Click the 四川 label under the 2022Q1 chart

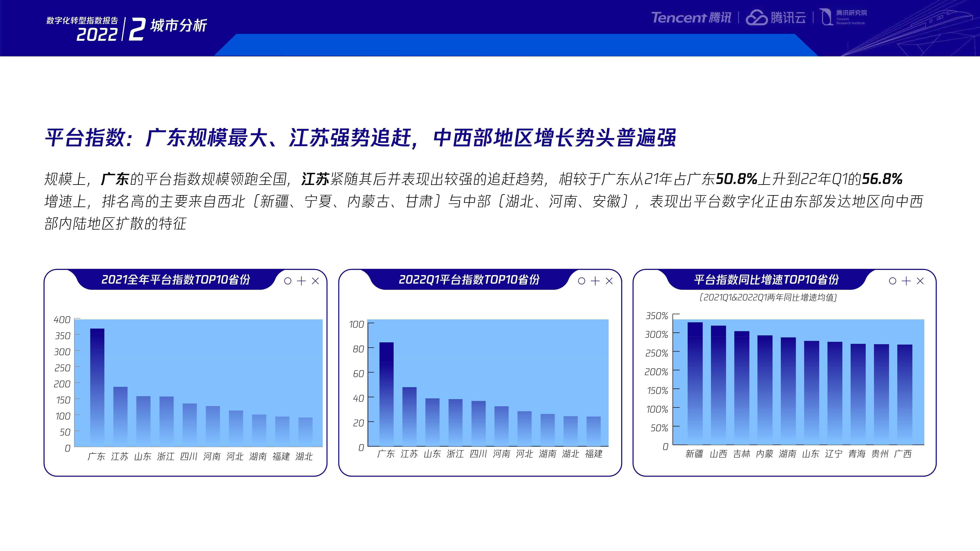(x=478, y=454)
